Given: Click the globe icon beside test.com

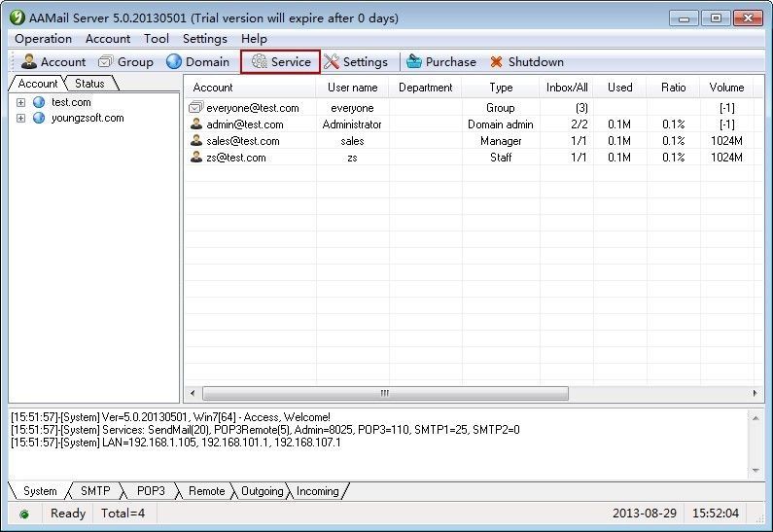Looking at the screenshot, I should pyautogui.click(x=39, y=102).
